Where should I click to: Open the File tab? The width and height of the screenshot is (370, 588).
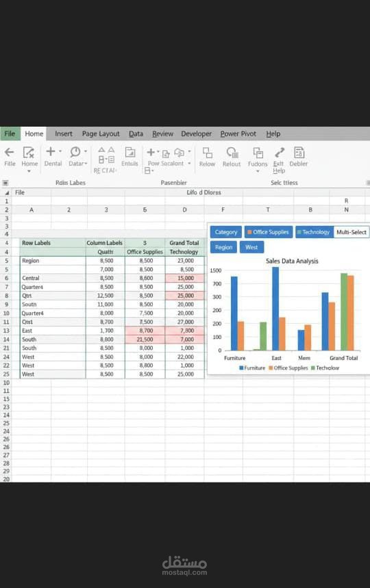(x=10, y=133)
